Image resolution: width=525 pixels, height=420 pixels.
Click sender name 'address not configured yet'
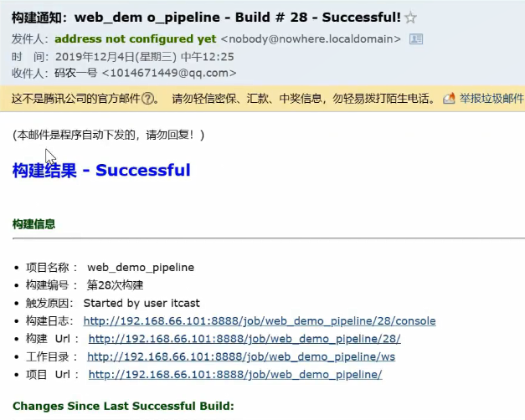[136, 38]
